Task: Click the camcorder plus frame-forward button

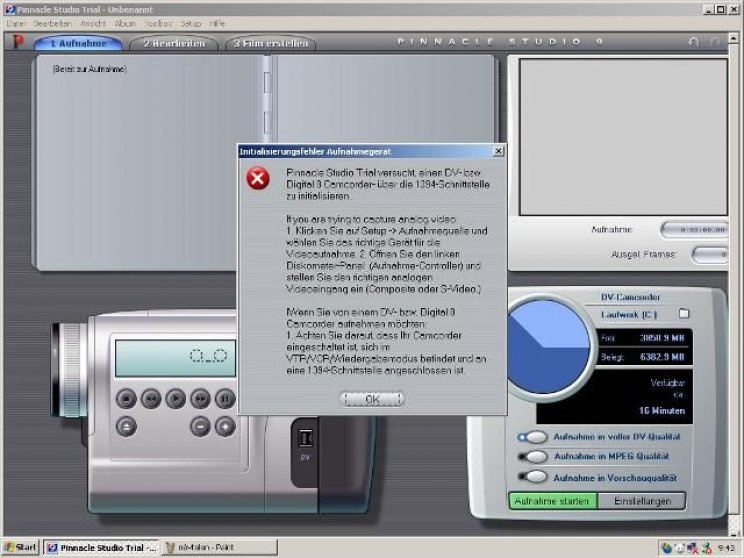Action: tap(225, 427)
